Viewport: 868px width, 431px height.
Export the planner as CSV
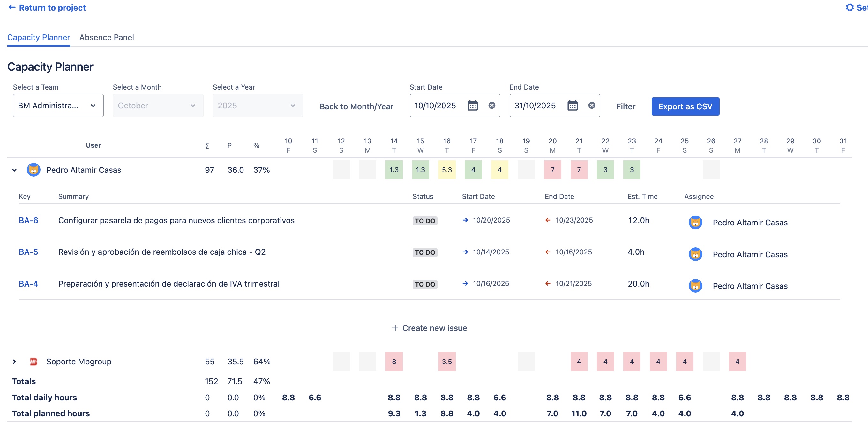[685, 106]
